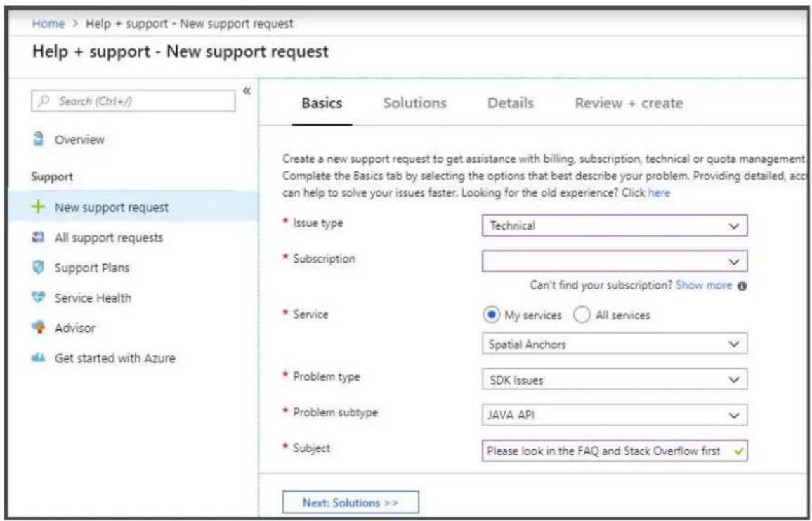The image size is (812, 521).
Task: Click the green plus icon for New support request
Action: click(38, 207)
